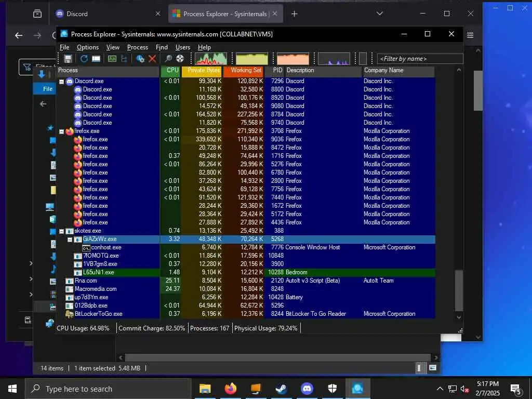
Task: Click the Commit Charge status bar entry
Action: coord(152,328)
